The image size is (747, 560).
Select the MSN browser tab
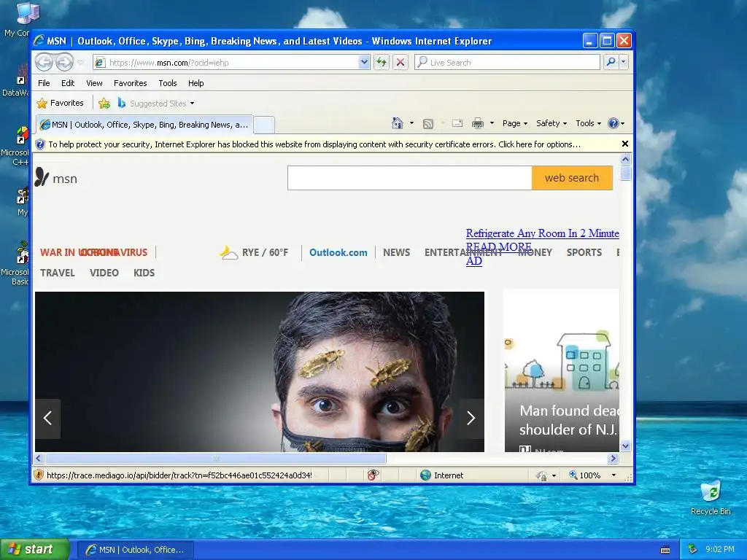tap(144, 125)
